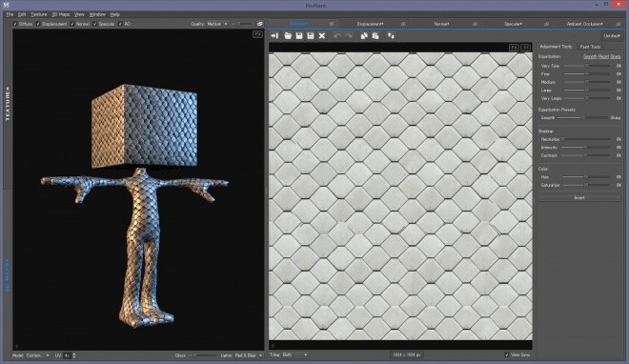Open the Texture menu
This screenshot has height=364, width=629.
coord(39,14)
